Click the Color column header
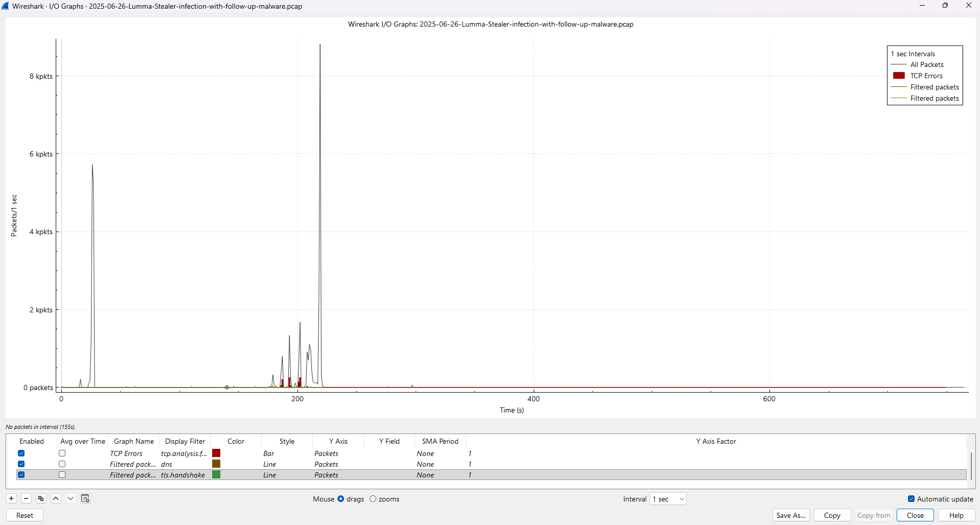This screenshot has width=980, height=525. pos(236,441)
